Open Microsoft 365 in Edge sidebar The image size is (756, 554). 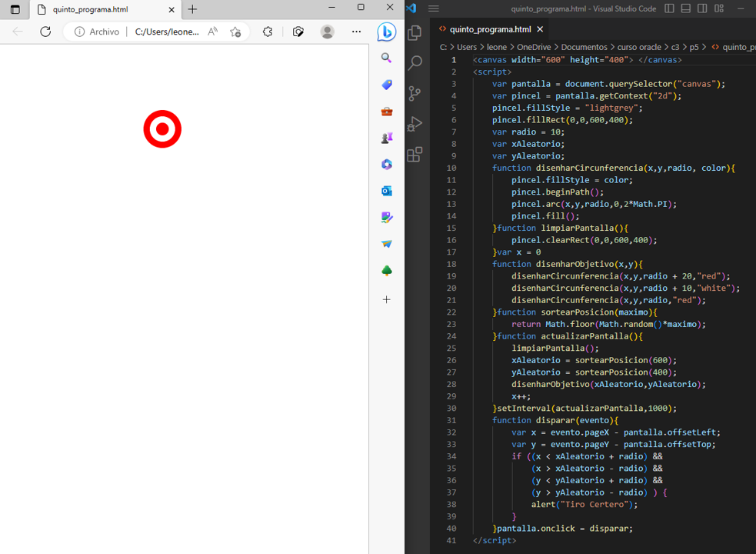pyautogui.click(x=386, y=165)
